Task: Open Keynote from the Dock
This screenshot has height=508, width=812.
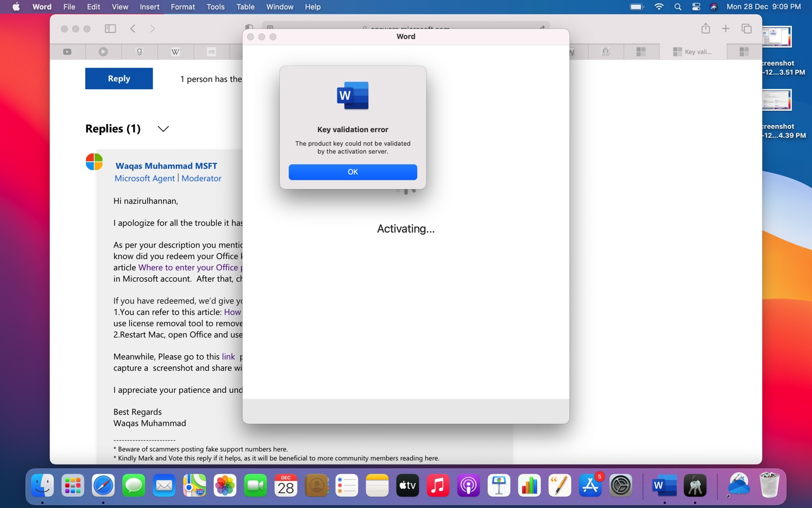Action: coord(499,485)
